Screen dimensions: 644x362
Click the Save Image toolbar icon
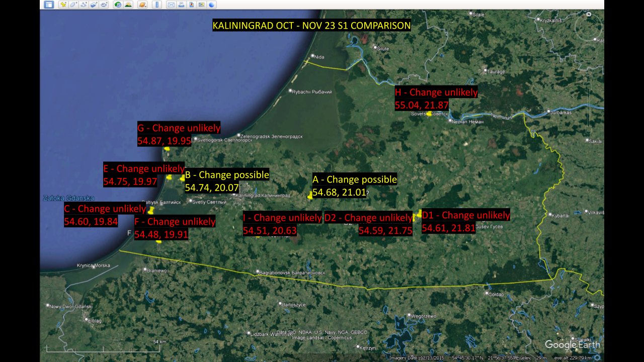[191, 5]
